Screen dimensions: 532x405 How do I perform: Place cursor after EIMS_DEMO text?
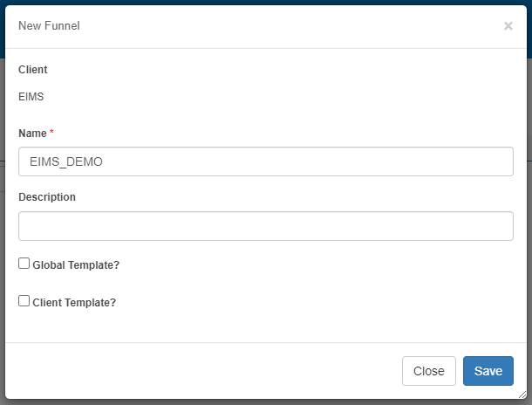coord(104,161)
